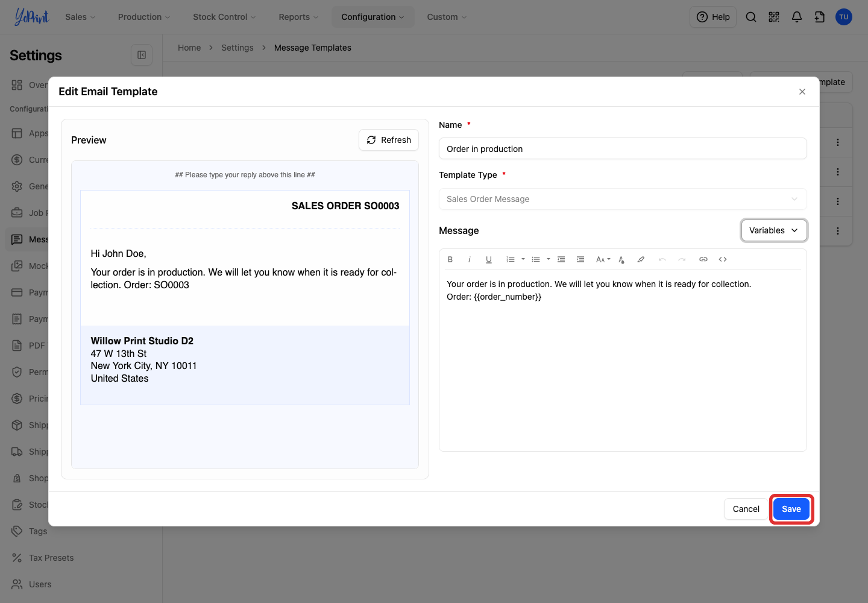Image resolution: width=868 pixels, height=603 pixels.
Task: Open the notifications bell
Action: [797, 17]
